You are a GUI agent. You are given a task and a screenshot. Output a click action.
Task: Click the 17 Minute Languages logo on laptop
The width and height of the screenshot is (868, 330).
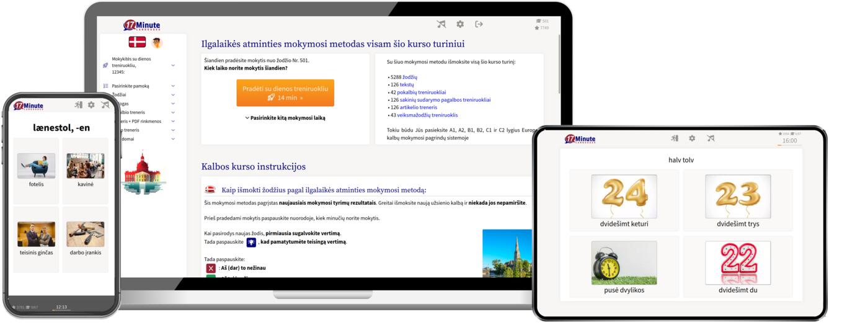point(141,25)
